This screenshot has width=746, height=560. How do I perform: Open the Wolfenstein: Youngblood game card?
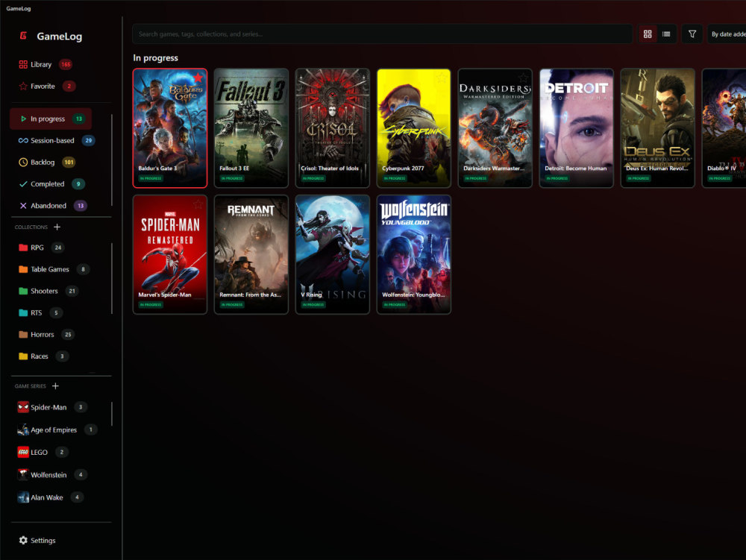click(414, 254)
